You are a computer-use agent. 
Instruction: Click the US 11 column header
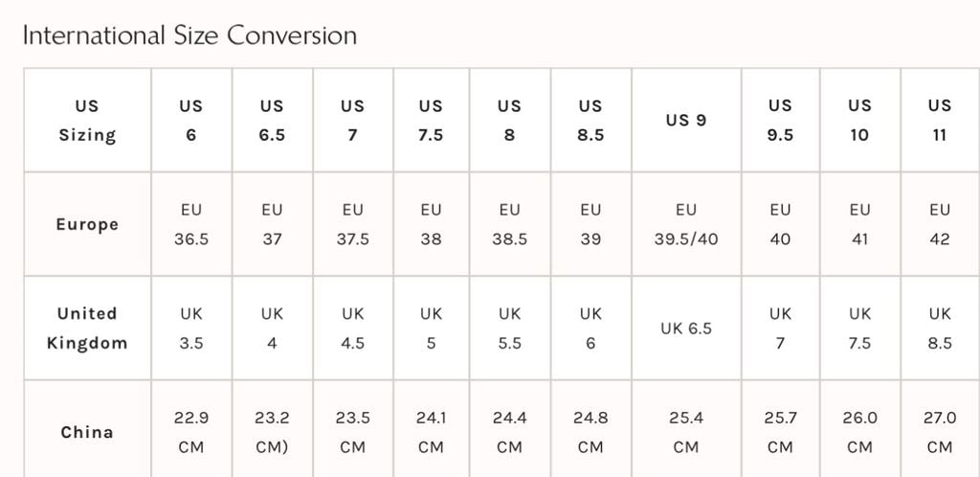pyautogui.click(x=940, y=121)
